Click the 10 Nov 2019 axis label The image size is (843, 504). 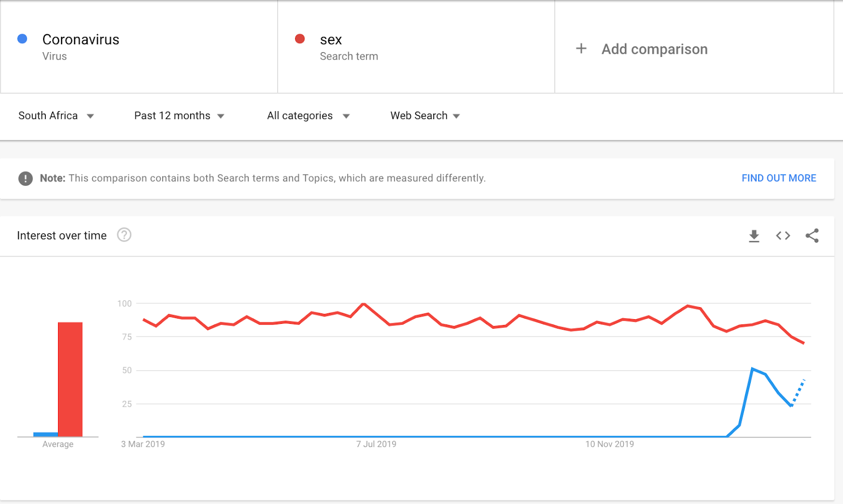[x=610, y=444]
